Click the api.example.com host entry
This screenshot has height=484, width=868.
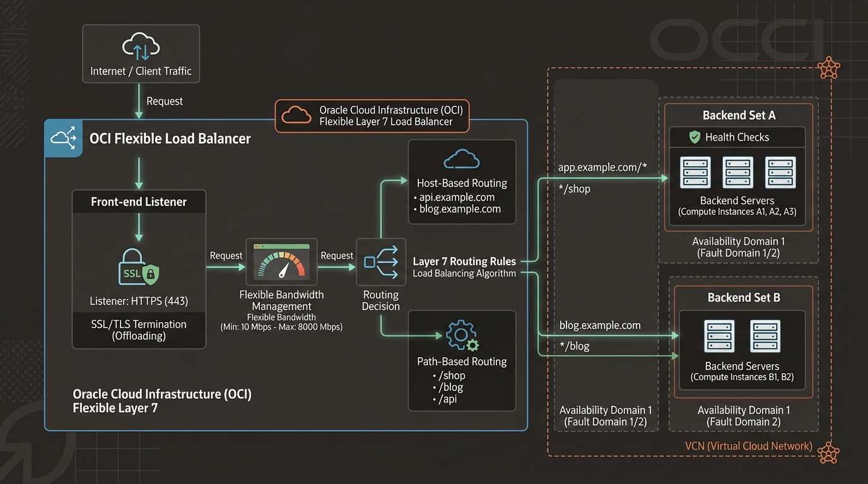click(x=457, y=197)
